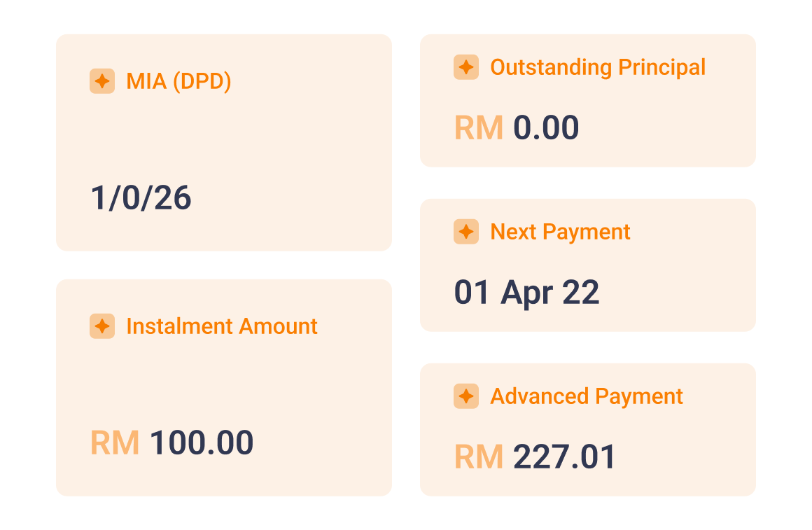Select the MIA (DPD) label
The width and height of the screenshot is (812, 530).
[x=178, y=81]
